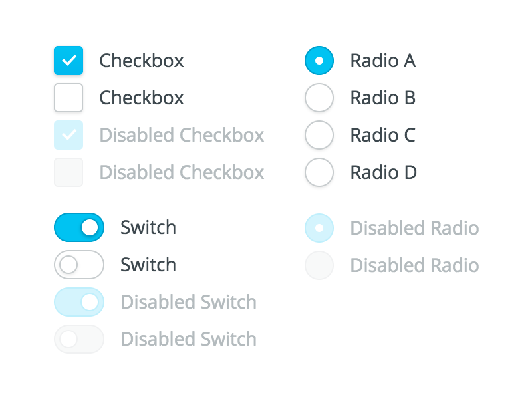The width and height of the screenshot is (532, 399).
Task: Click the 'Checkbox' label beside the checked box
Action: (142, 61)
